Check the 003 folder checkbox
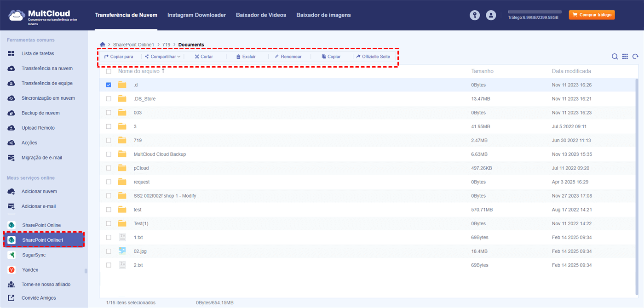644x308 pixels. coord(109,113)
